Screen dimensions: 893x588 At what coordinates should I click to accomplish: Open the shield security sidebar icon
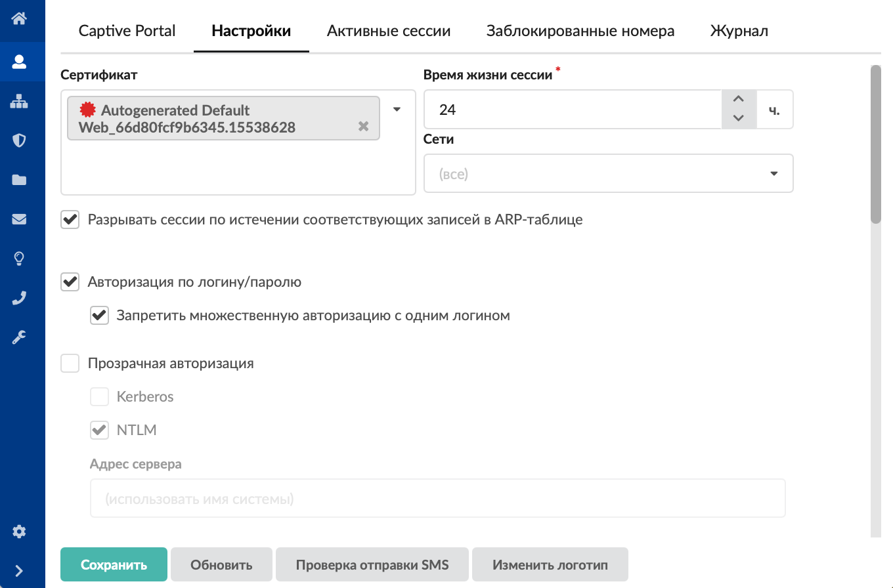[x=19, y=140]
